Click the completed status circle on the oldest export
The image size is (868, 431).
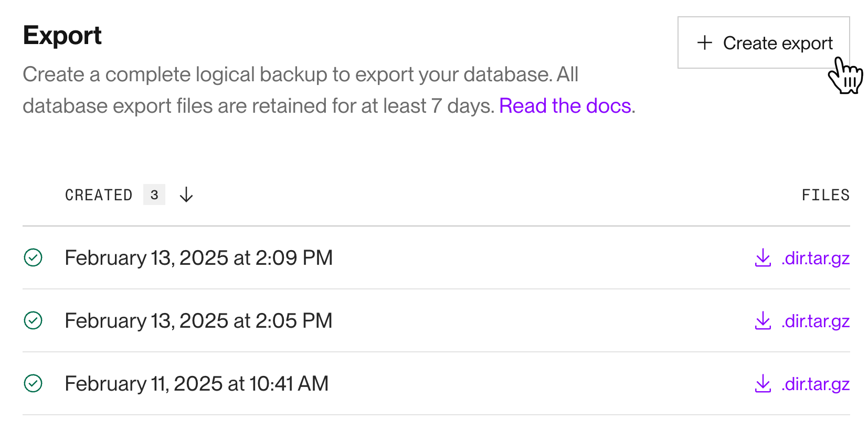[x=33, y=384]
